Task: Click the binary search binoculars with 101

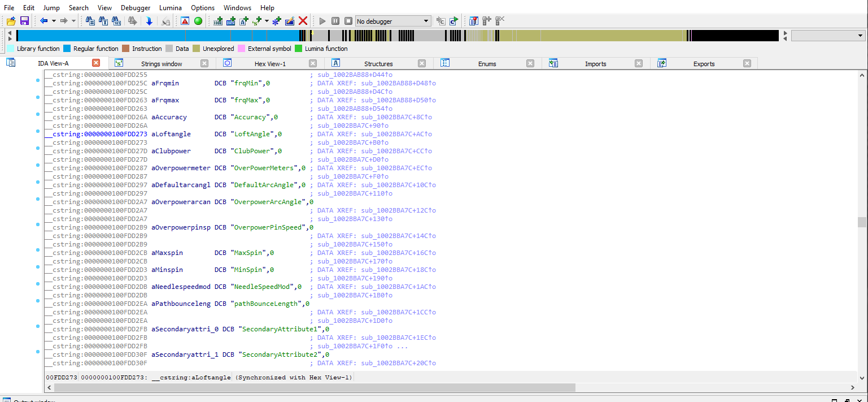Action: point(117,21)
